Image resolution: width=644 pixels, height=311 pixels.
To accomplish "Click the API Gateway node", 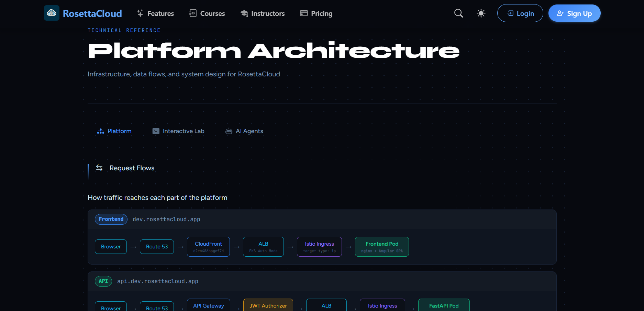I will (209, 305).
